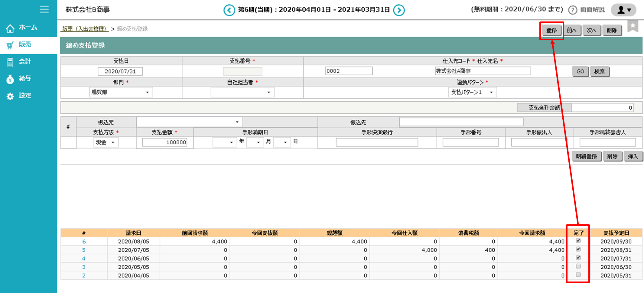This screenshot has width=644, height=293.
Task: Check 完了 for row 2020/04/05
Action: 578,275
